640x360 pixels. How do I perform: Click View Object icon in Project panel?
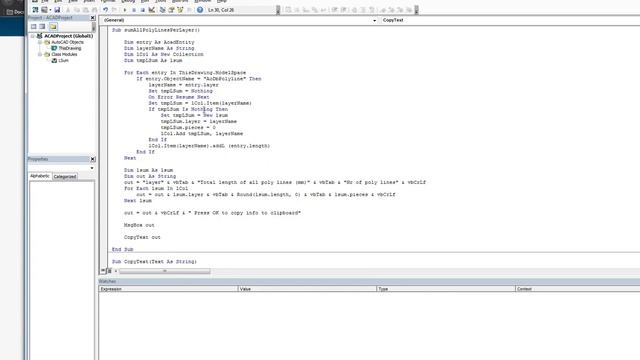42,27
